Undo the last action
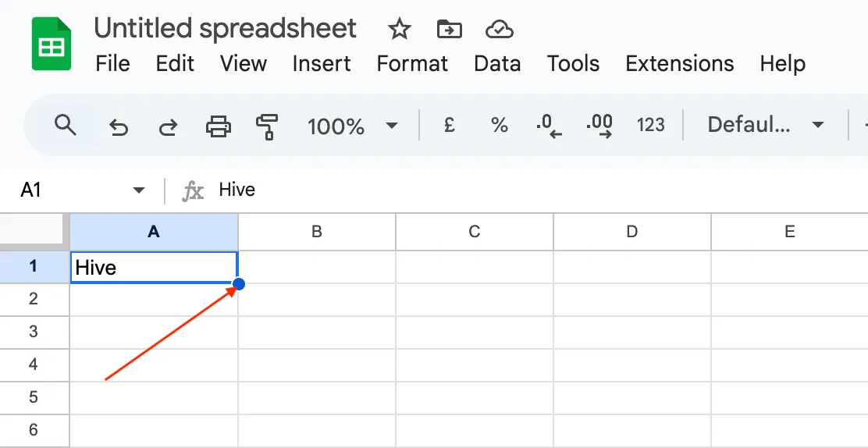 [119, 126]
